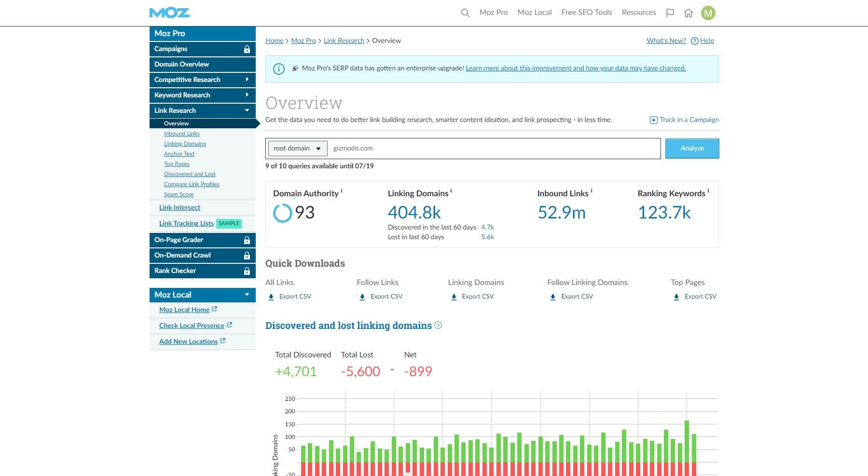Click the 4.7k discovered domains value
Screen dimensions: 868x476
pos(487,227)
